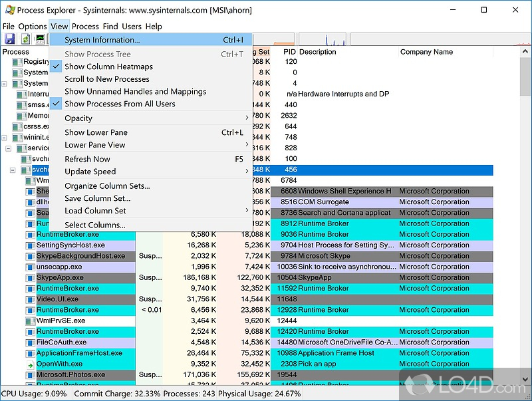
Task: Collapse the System process tree node
Action: tap(4, 83)
